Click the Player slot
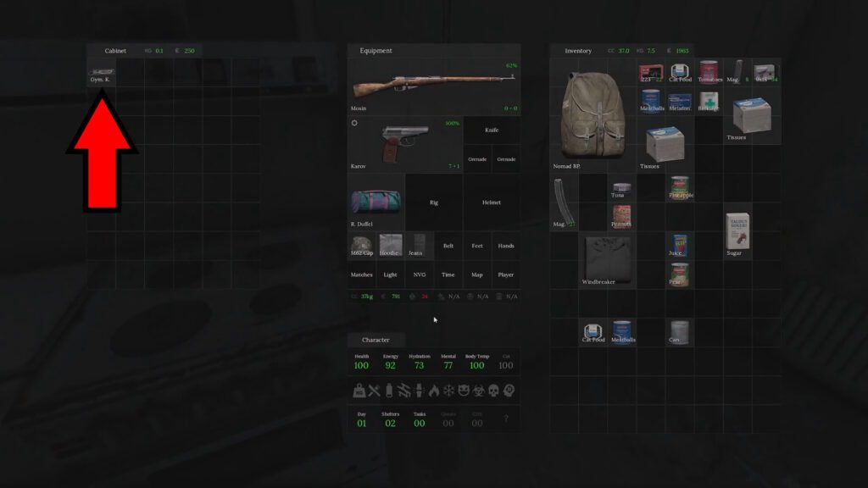Image resolution: width=868 pixels, height=488 pixels. (x=506, y=274)
